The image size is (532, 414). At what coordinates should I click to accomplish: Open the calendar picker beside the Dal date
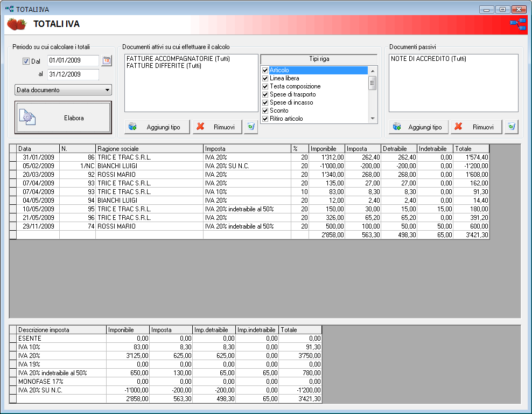point(107,61)
